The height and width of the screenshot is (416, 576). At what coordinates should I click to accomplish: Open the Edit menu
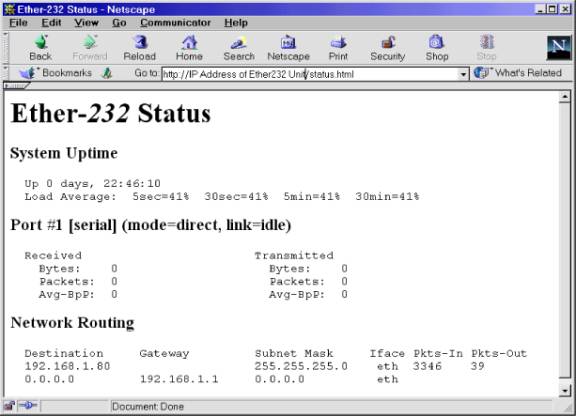pos(51,23)
